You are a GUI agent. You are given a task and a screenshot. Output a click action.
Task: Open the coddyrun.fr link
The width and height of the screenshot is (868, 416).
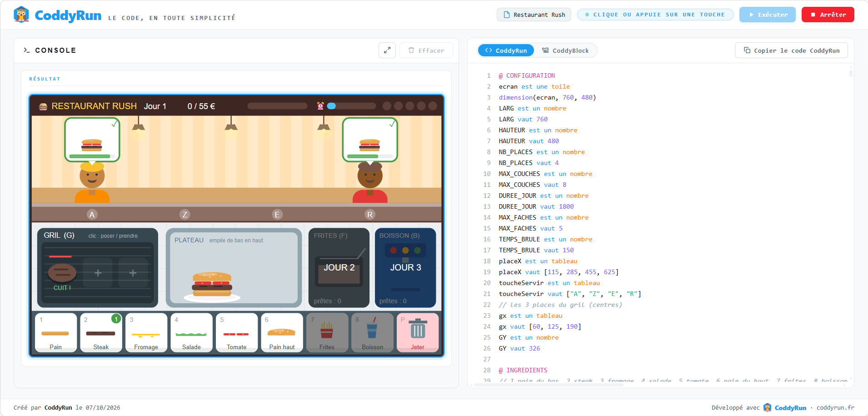coord(835,407)
